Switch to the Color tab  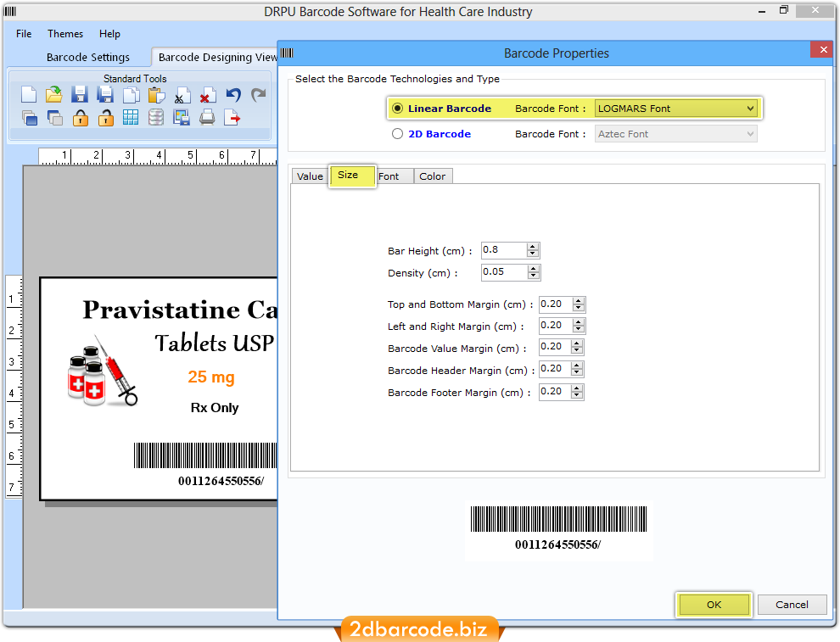(433, 176)
